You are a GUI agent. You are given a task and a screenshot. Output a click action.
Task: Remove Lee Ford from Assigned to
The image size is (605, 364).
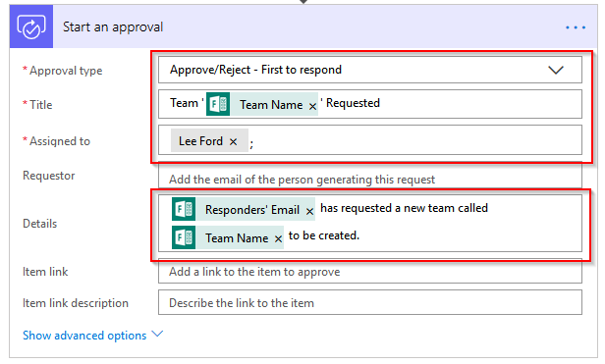point(233,141)
